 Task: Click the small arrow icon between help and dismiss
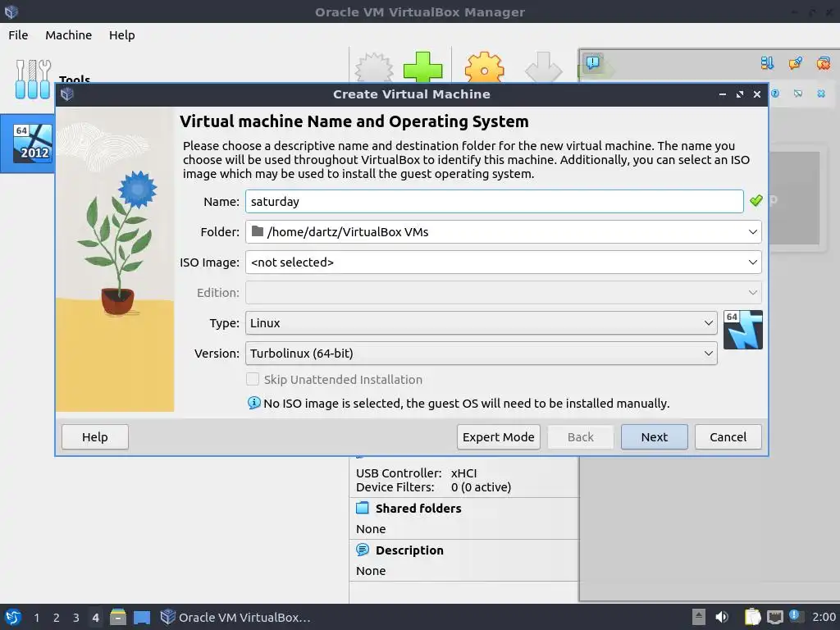pyautogui.click(x=798, y=94)
